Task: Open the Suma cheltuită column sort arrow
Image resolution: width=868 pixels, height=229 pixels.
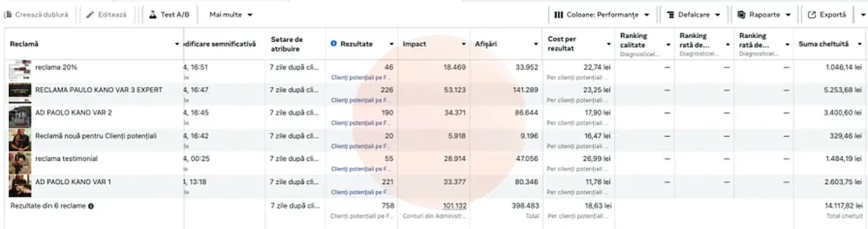Action: tap(860, 44)
